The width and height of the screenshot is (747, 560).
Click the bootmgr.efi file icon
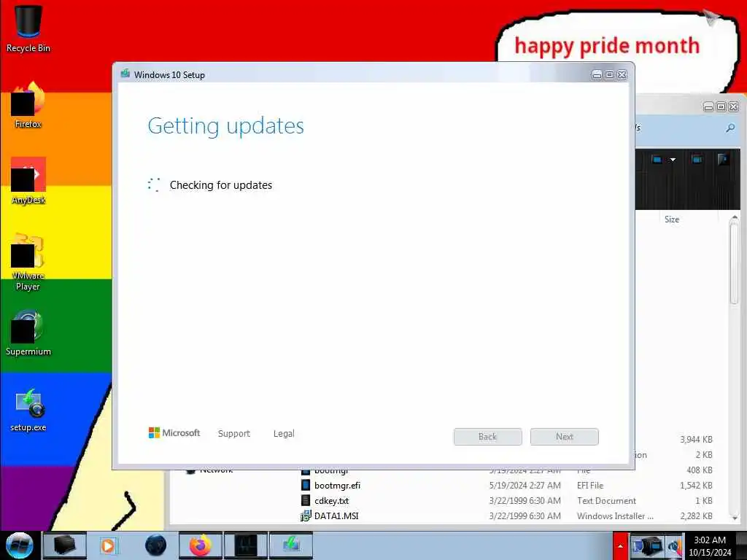[306, 485]
